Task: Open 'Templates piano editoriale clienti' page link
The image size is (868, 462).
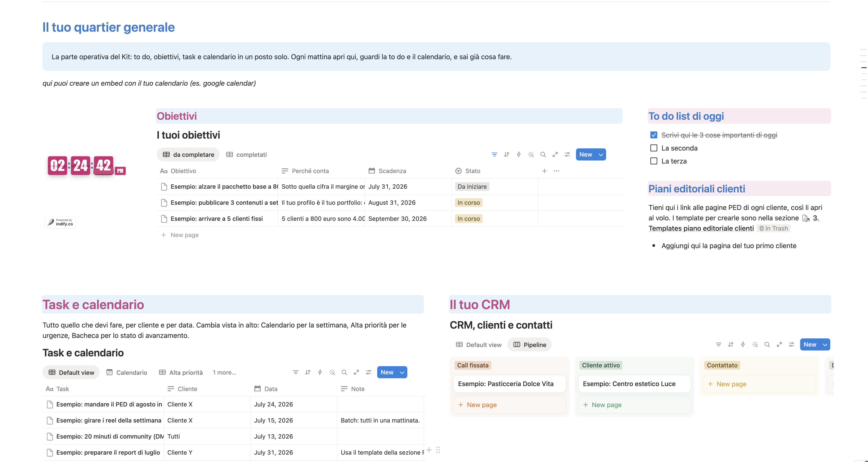Action: tap(701, 228)
